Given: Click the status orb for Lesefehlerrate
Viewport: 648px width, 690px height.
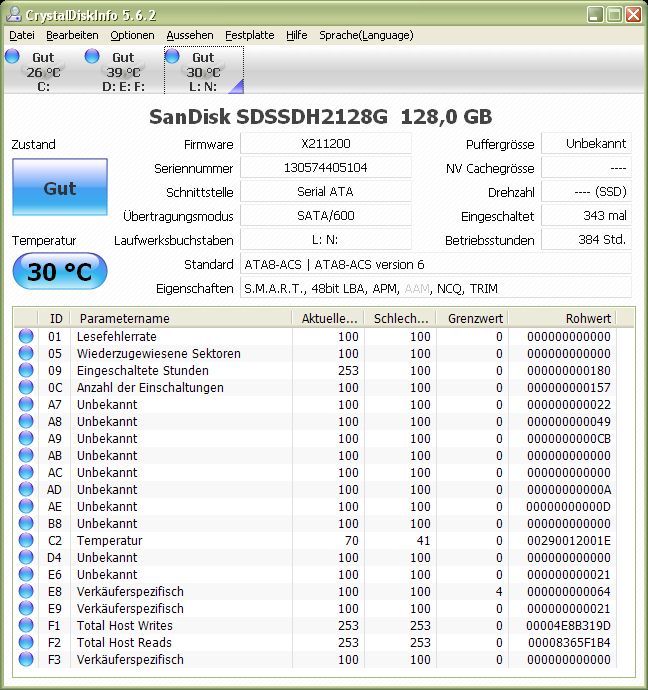Looking at the screenshot, I should (x=26, y=336).
